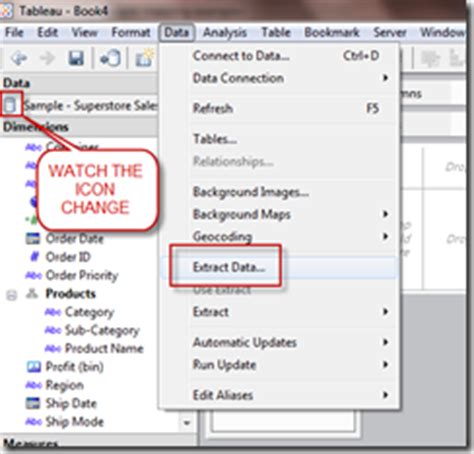474x454 pixels.
Task: Select the Region dimension
Action: 65,385
